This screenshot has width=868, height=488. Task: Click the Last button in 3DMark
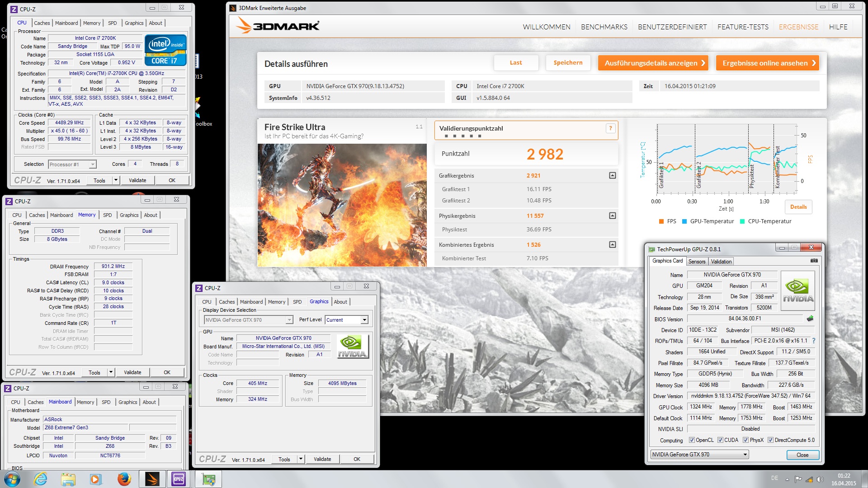tap(516, 63)
